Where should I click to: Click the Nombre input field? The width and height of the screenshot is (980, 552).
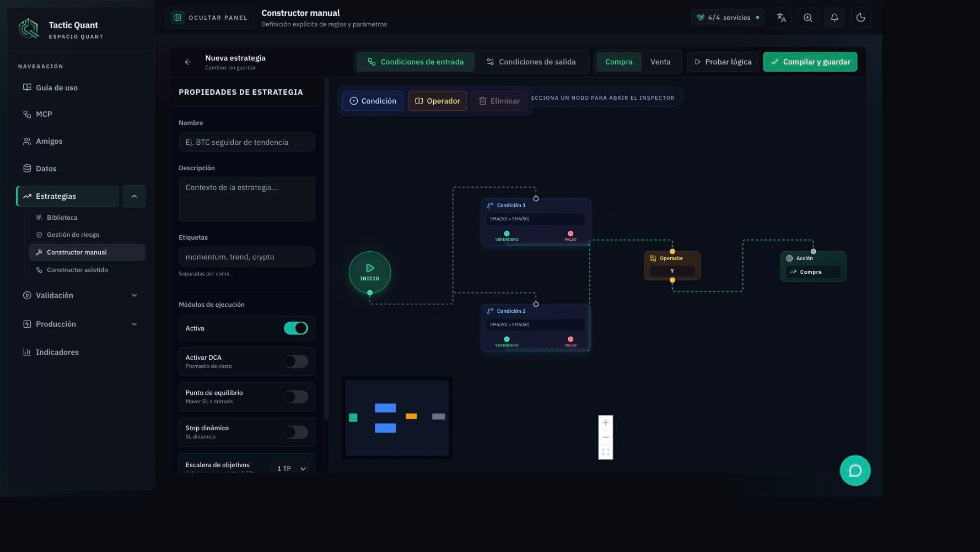point(247,142)
